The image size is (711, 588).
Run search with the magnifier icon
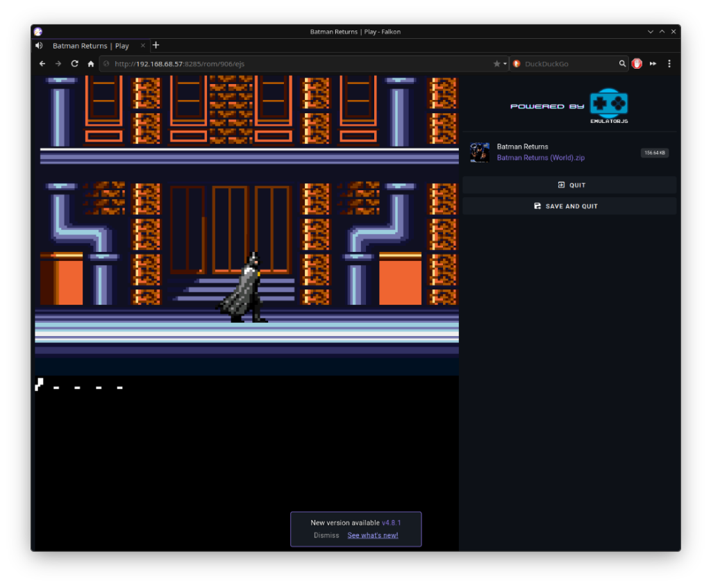click(623, 64)
